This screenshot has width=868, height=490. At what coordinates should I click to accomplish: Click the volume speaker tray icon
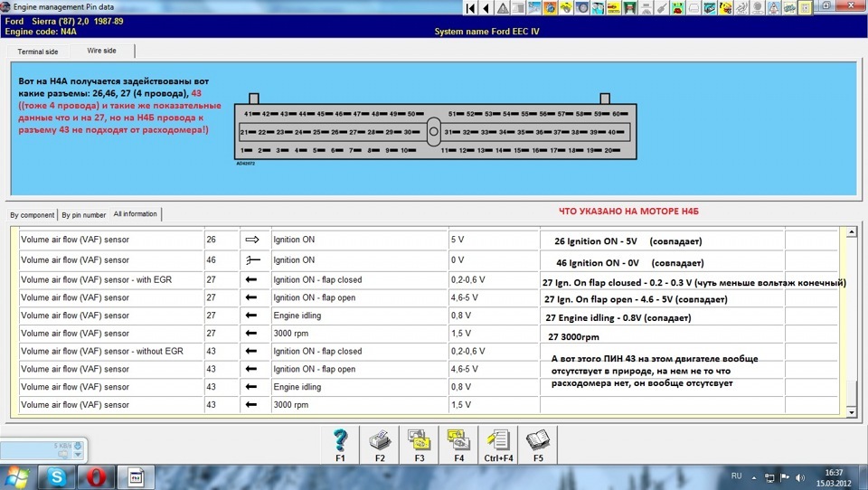coord(800,477)
